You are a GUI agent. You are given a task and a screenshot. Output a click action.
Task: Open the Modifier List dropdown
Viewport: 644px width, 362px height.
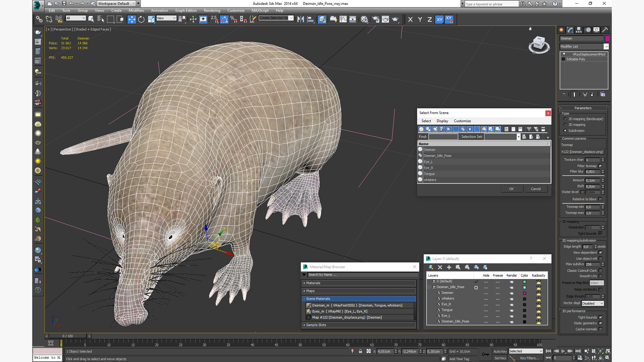584,46
